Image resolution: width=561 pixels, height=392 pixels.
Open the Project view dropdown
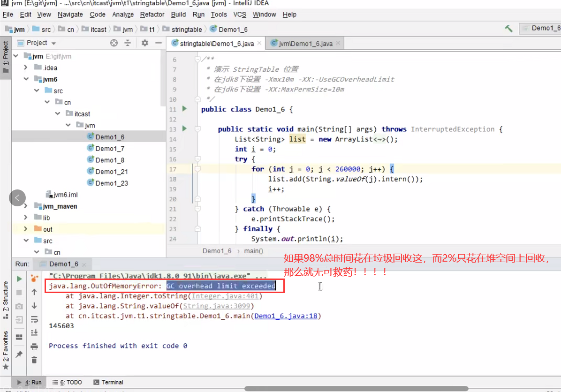[x=53, y=43]
